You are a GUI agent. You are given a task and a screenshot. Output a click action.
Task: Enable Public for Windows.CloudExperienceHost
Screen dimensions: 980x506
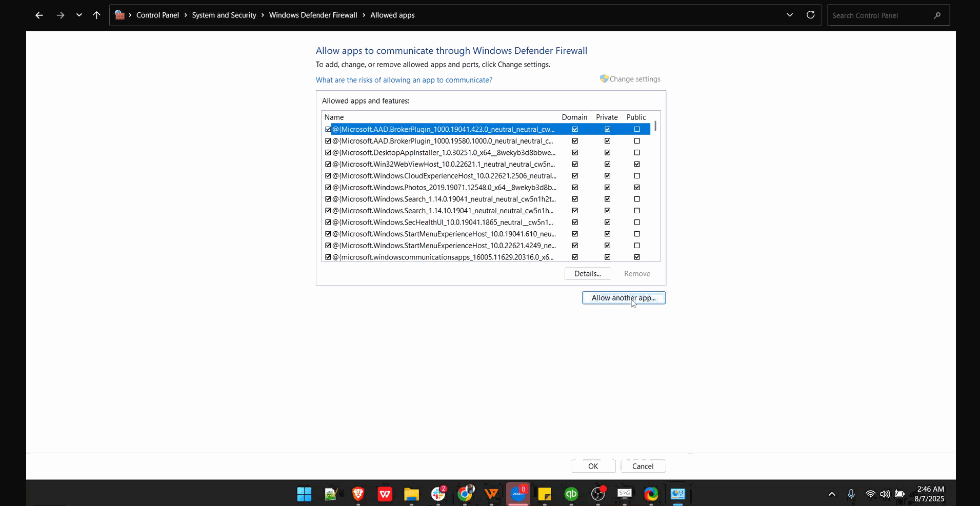(637, 176)
